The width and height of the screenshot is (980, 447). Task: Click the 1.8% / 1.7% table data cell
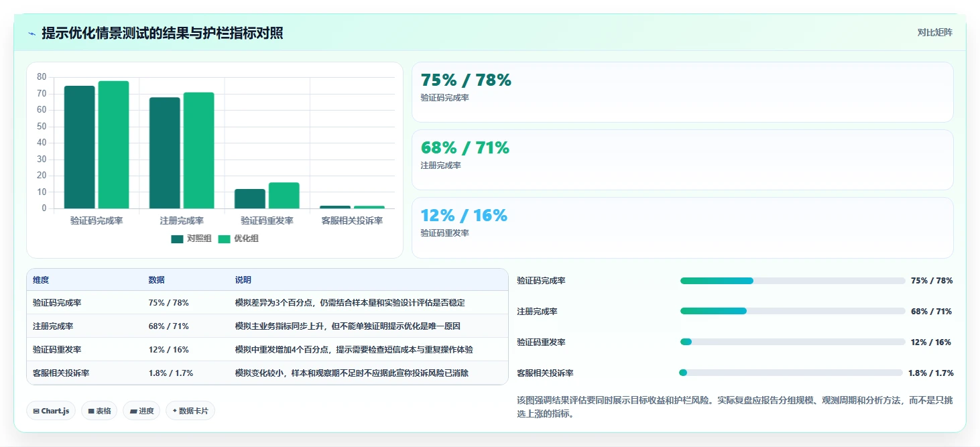(x=171, y=373)
